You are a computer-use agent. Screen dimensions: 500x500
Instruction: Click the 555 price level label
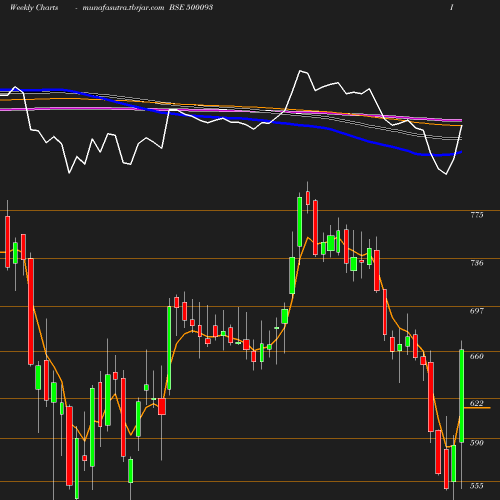[477, 486]
